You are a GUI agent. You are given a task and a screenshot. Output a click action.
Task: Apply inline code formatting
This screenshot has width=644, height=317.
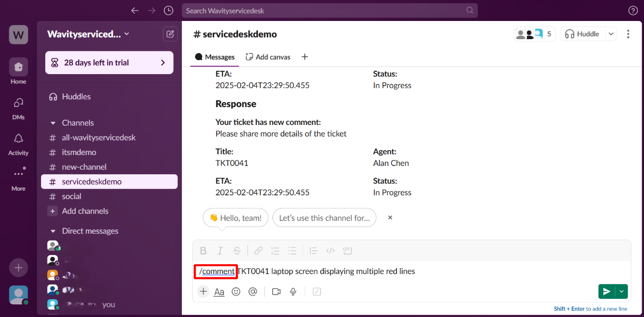pos(330,251)
